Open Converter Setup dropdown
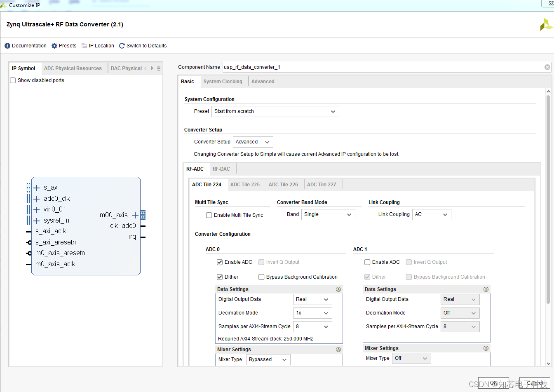This screenshot has height=392, width=554. (x=253, y=142)
